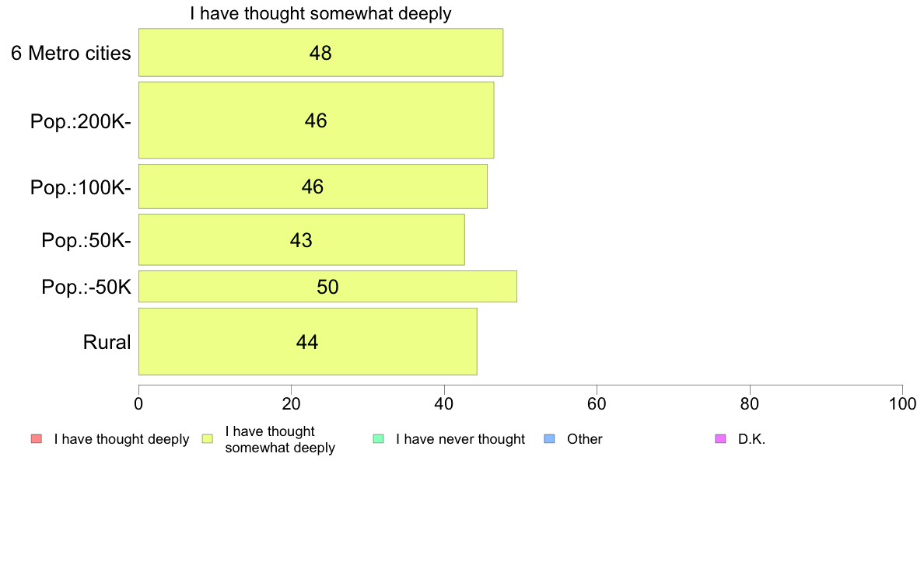
Task: Select the Pop.:200K- bar showing 46
Action: 316,120
